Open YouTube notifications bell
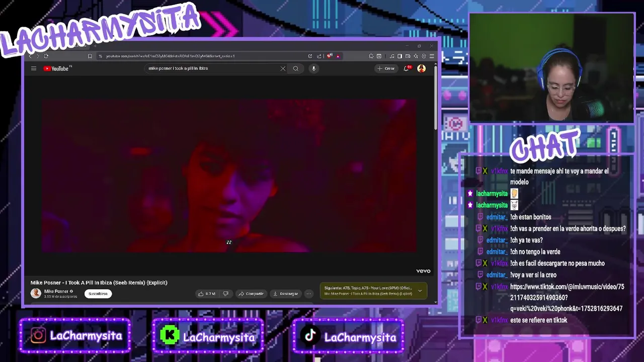The width and height of the screenshot is (644, 362). (x=407, y=68)
